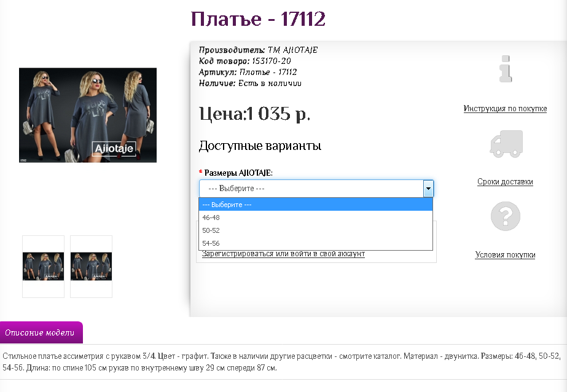Click the question mark icon
Screen dimensions: 567x392
[x=506, y=216]
